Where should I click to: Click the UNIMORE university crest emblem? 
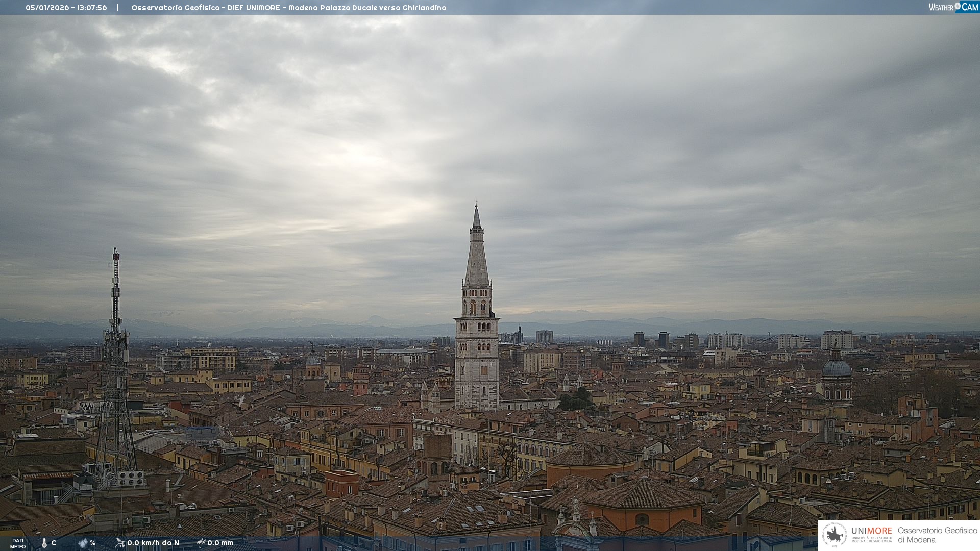click(x=835, y=535)
